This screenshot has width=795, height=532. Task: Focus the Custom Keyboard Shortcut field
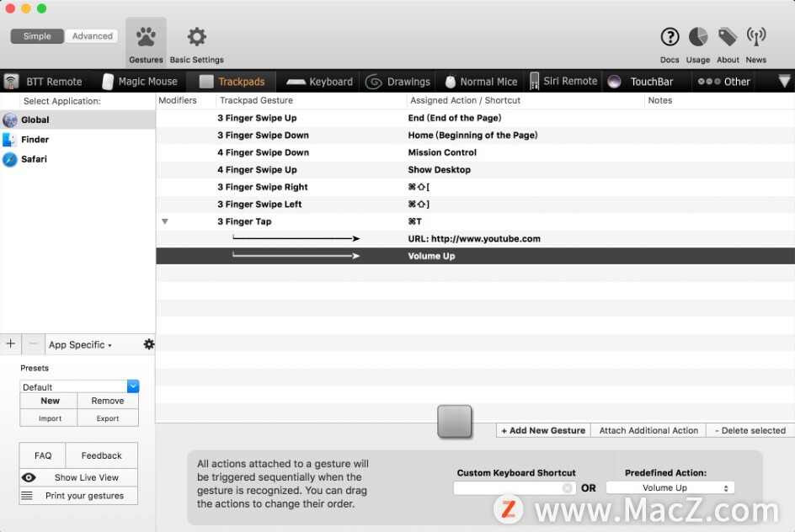(x=514, y=488)
